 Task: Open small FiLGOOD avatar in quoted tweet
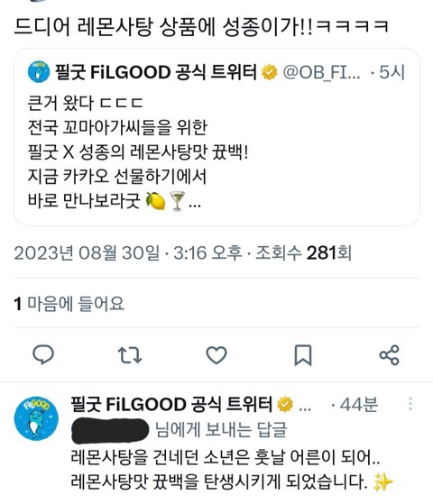[39, 72]
